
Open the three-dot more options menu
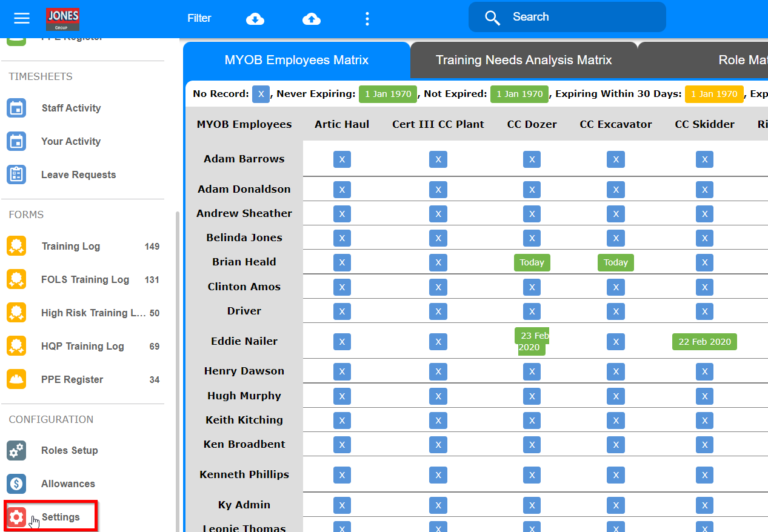(367, 19)
